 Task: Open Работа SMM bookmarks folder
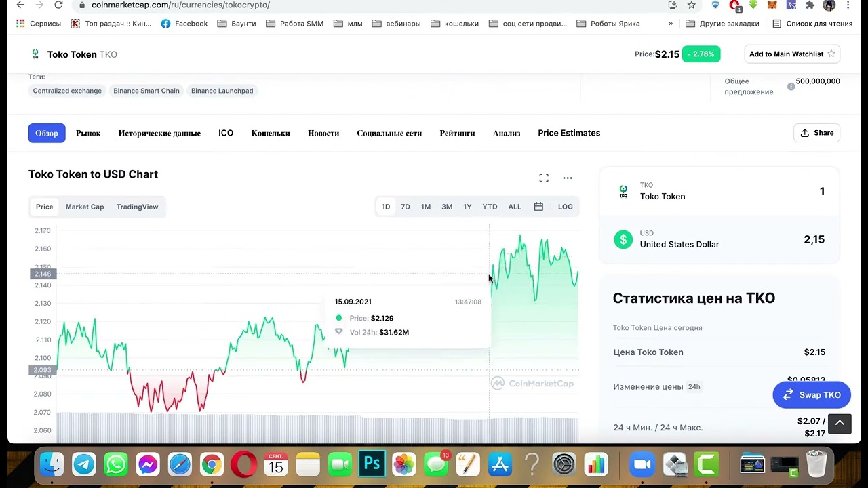pos(294,24)
